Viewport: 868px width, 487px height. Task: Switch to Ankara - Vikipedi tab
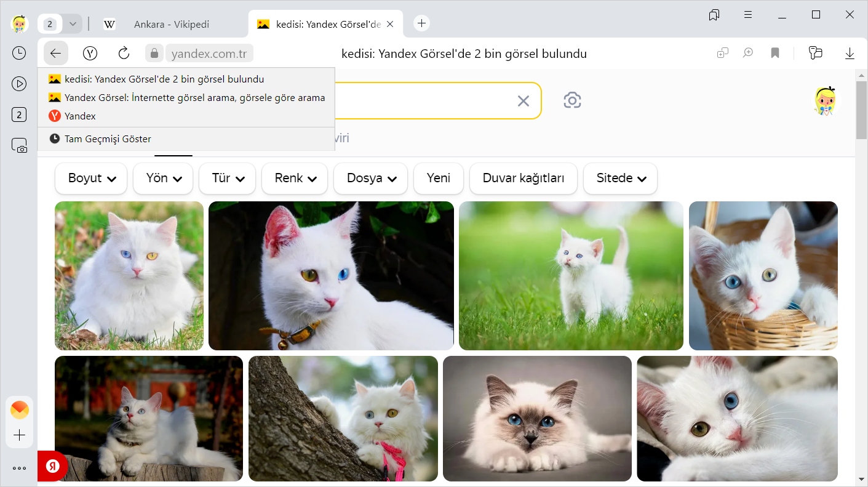click(x=171, y=25)
